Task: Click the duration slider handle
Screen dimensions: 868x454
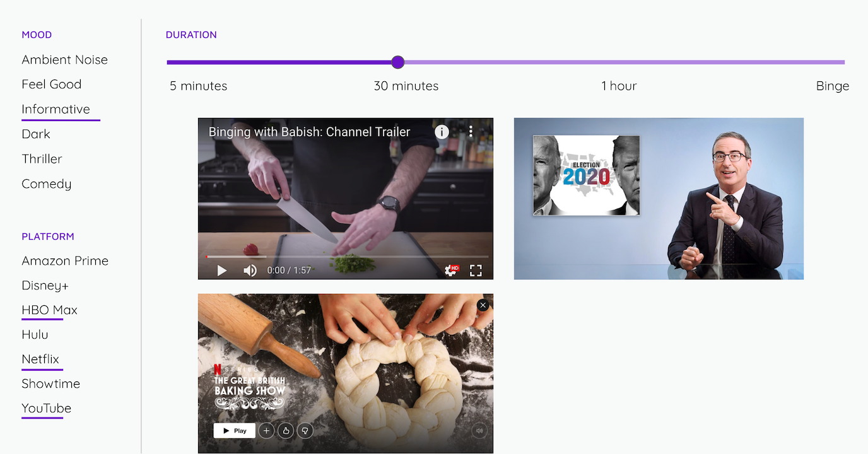Action: (x=397, y=62)
